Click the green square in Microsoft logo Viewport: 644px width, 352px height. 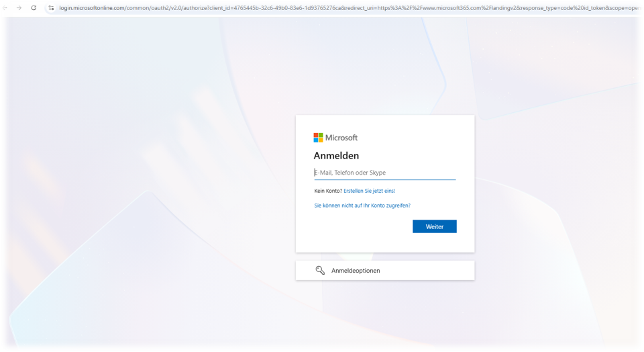click(x=321, y=135)
